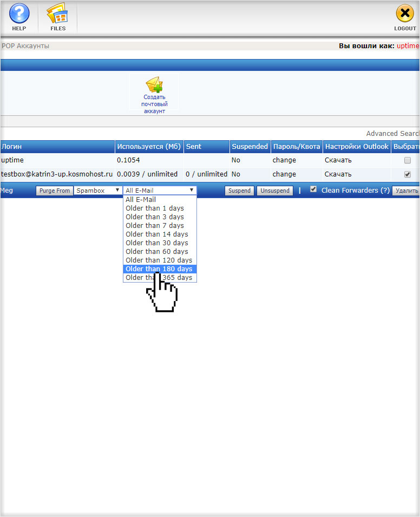The image size is (420, 517).
Task: Choose Older than 3 days
Action: (160, 217)
